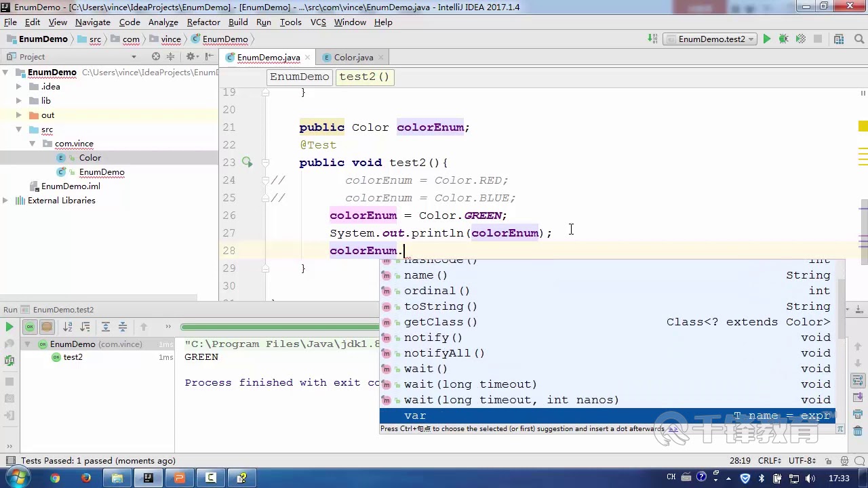
Task: Click test2() method breadcrumb
Action: point(364,77)
